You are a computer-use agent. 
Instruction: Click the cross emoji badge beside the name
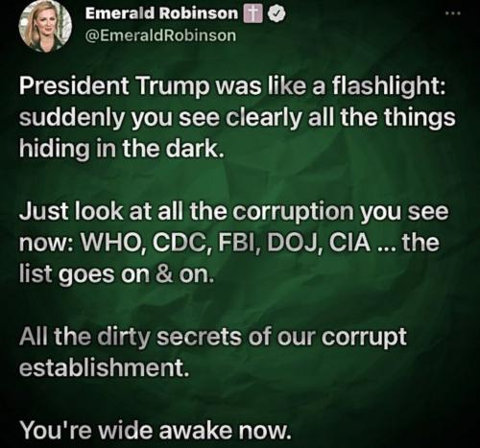click(x=253, y=14)
